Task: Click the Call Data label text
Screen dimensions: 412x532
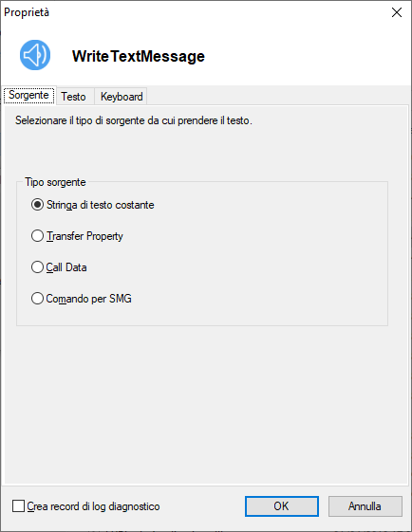Action: pyautogui.click(x=66, y=267)
